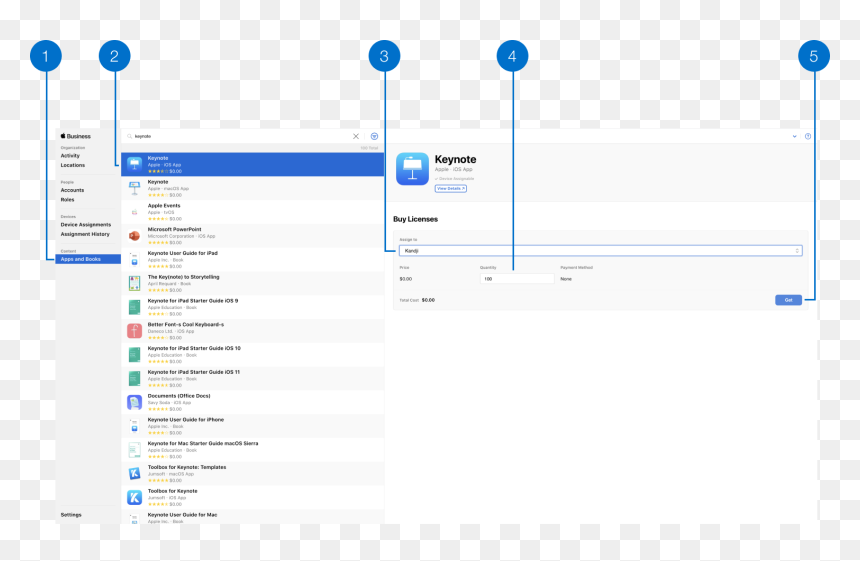Click The Key(note) to Storytelling book cover
The image size is (860, 561).
[x=134, y=283]
